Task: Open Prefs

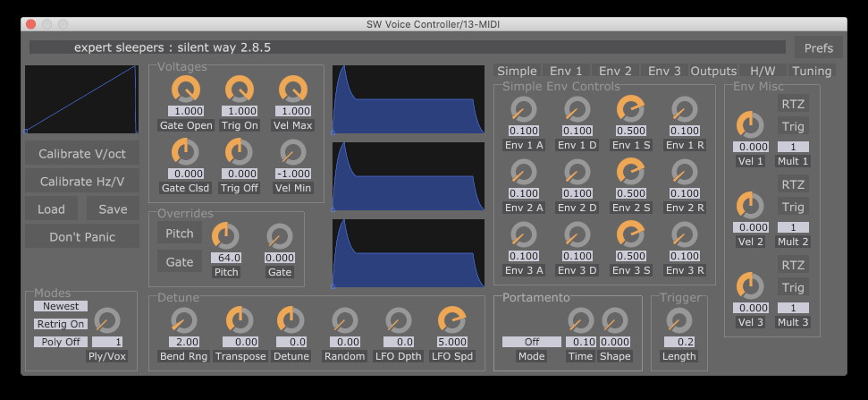Action: 819,47
